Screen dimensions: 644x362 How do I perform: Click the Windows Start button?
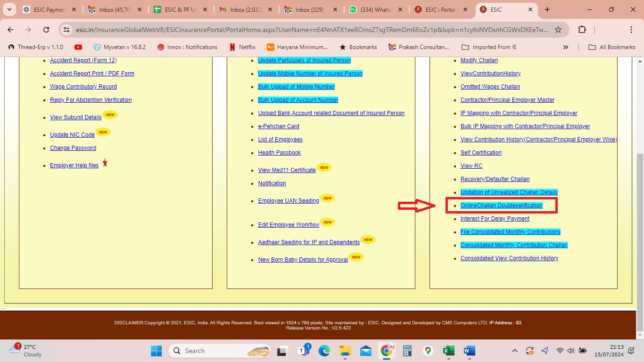pos(156,351)
